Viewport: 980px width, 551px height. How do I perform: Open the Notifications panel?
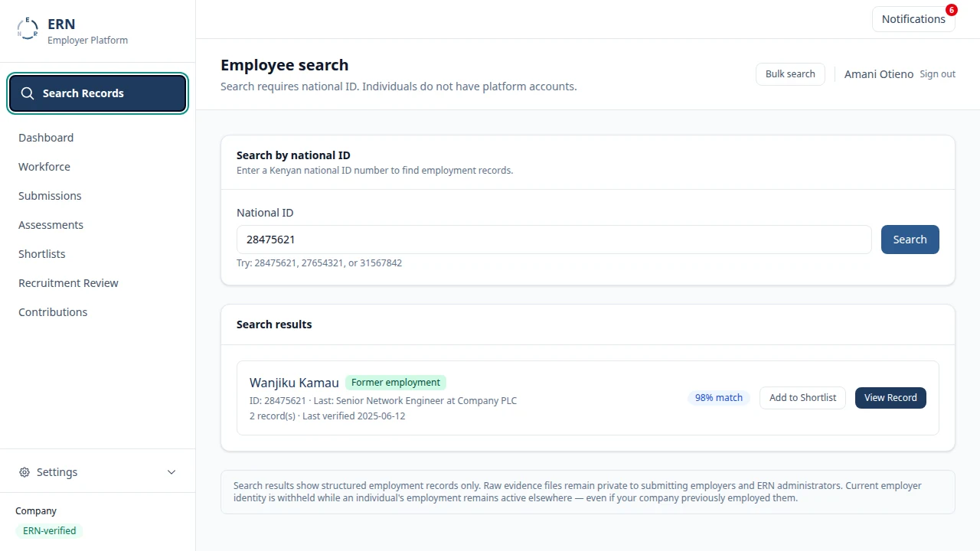pos(913,19)
